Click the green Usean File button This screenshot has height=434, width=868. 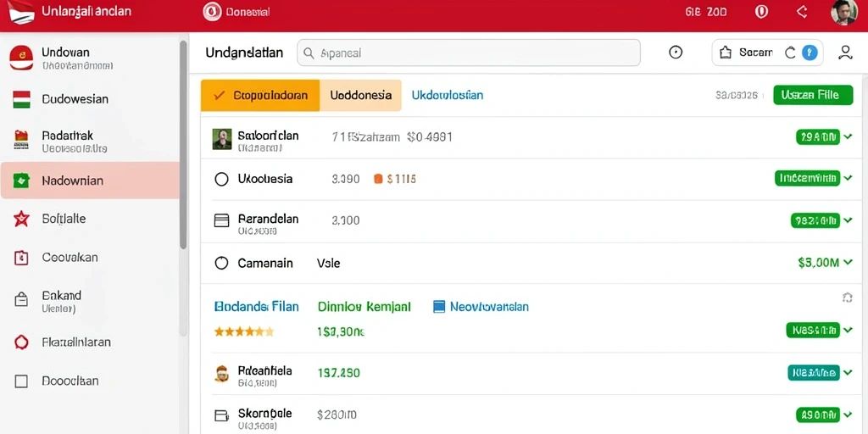(813, 95)
